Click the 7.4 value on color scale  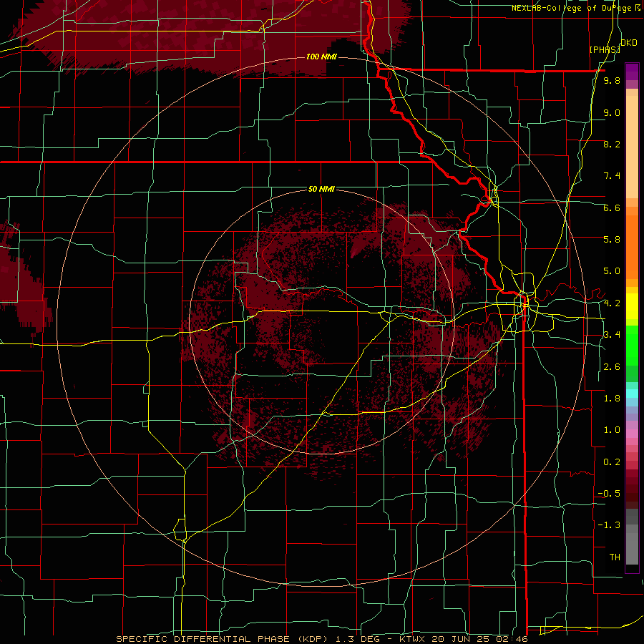click(x=612, y=176)
